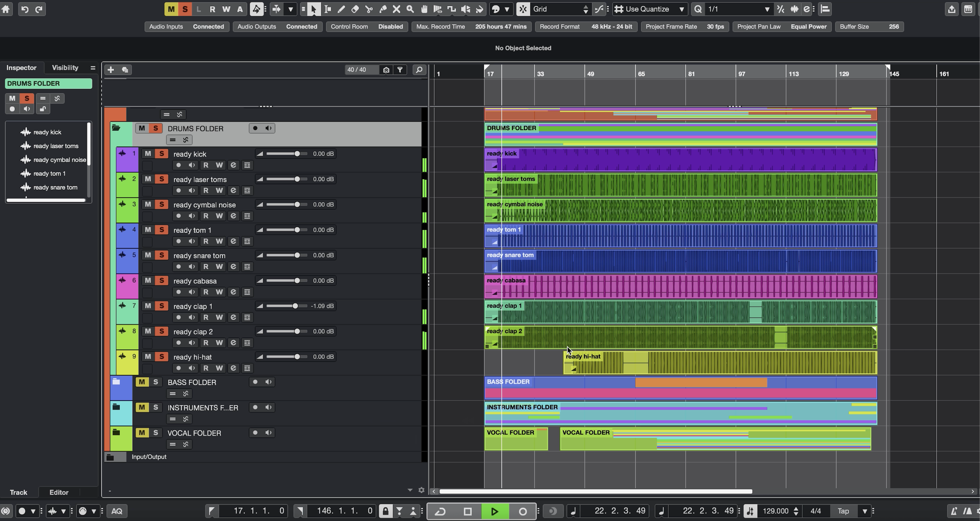Switch to the Inspector tab

click(x=21, y=68)
